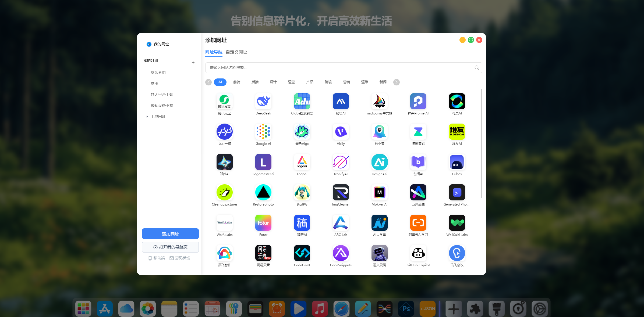The image size is (644, 317).
Task: Open the 腾讯元宝 site icon
Action: coord(224,101)
